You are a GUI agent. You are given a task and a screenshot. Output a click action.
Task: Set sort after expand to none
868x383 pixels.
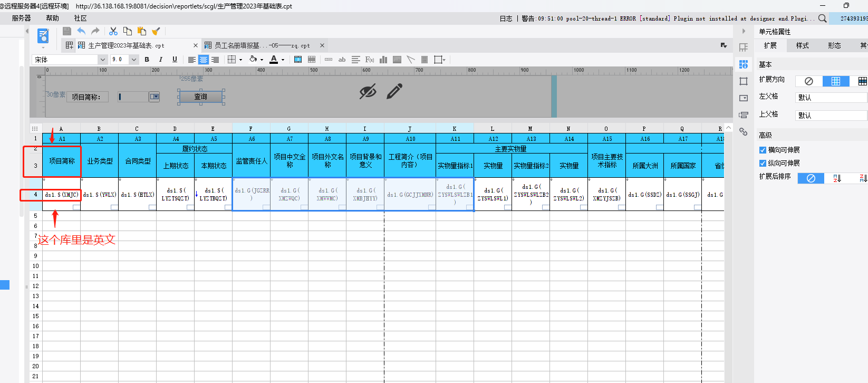point(811,178)
